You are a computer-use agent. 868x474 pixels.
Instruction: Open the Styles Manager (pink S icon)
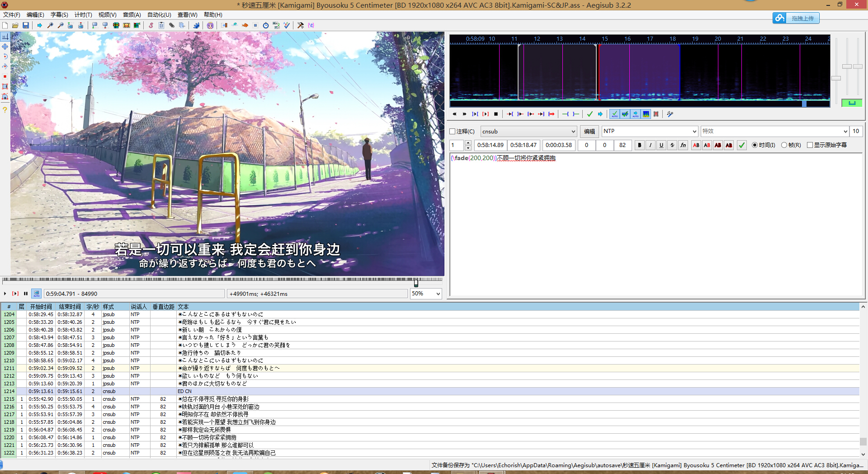[x=151, y=25]
